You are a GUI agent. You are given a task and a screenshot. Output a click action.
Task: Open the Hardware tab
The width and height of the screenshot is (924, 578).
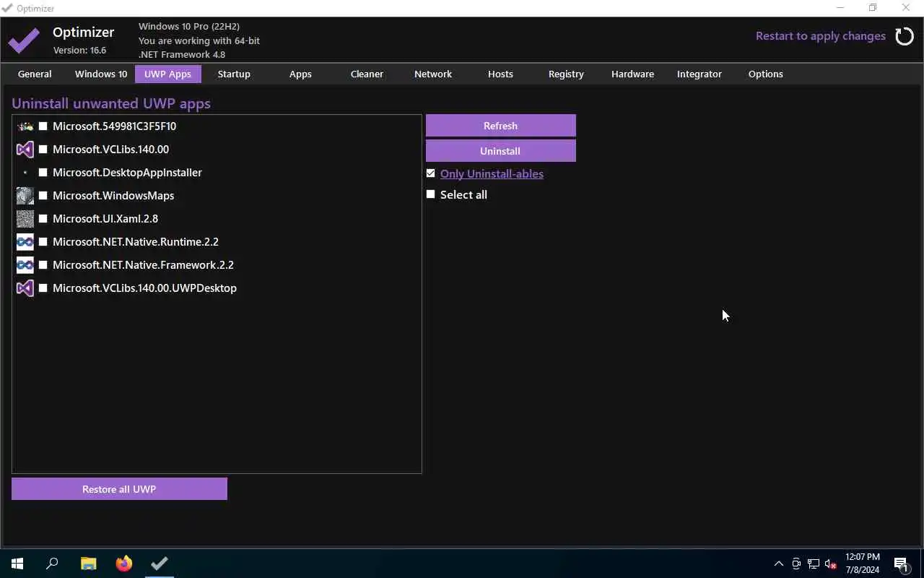tap(632, 74)
